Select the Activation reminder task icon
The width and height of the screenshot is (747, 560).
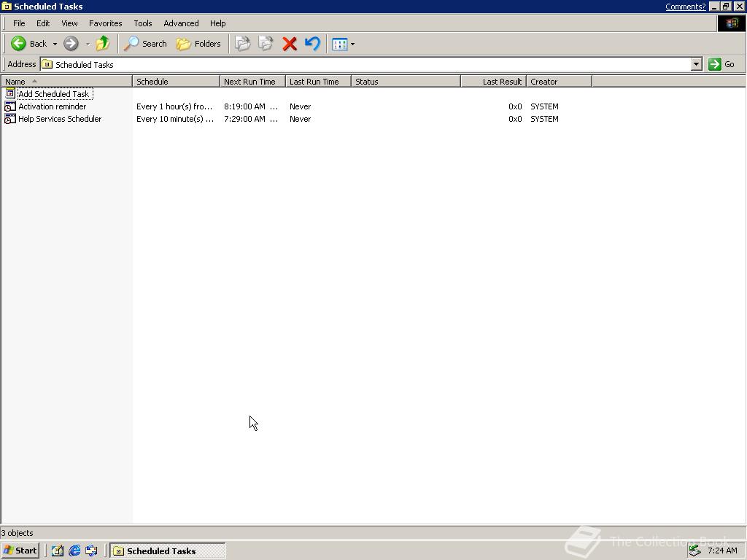tap(10, 106)
